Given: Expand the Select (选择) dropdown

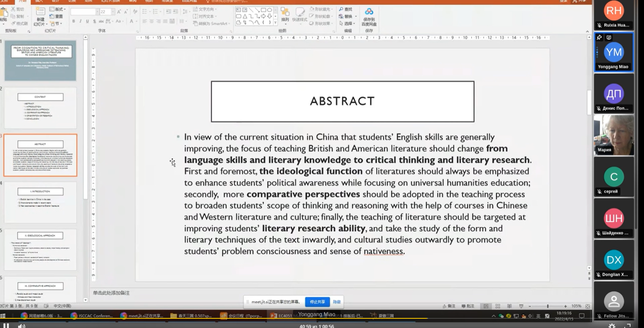Looking at the screenshot, I should (x=347, y=24).
